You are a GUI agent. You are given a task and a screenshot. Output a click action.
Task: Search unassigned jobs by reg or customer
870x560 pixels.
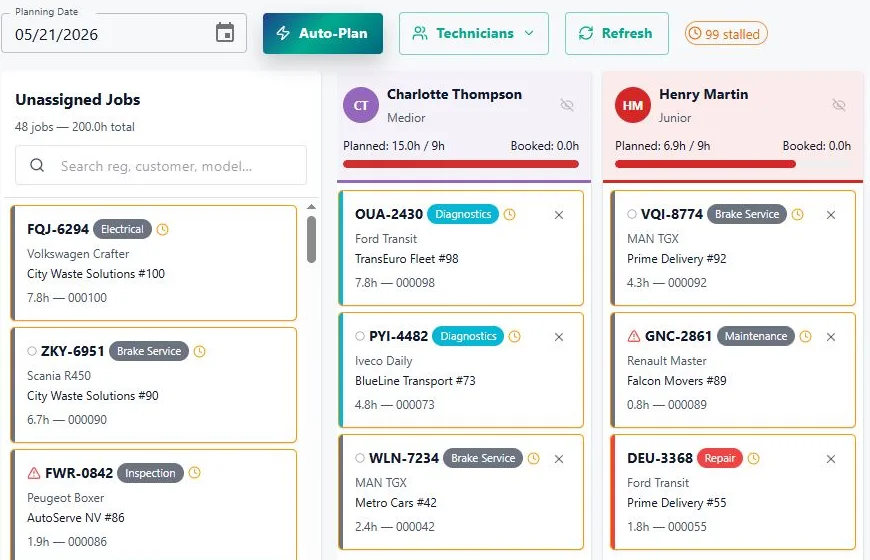[x=161, y=165]
